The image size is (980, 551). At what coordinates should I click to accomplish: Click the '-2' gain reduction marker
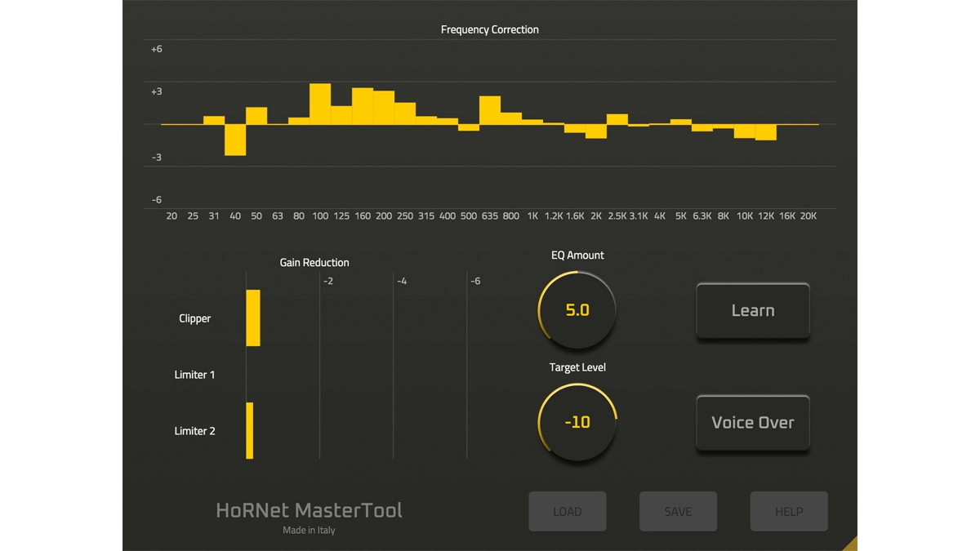pos(328,281)
